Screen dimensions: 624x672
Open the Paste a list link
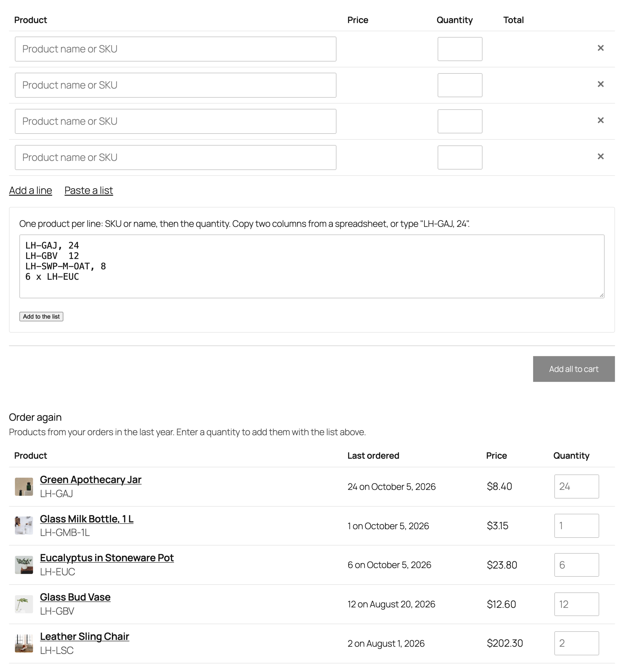(x=89, y=190)
